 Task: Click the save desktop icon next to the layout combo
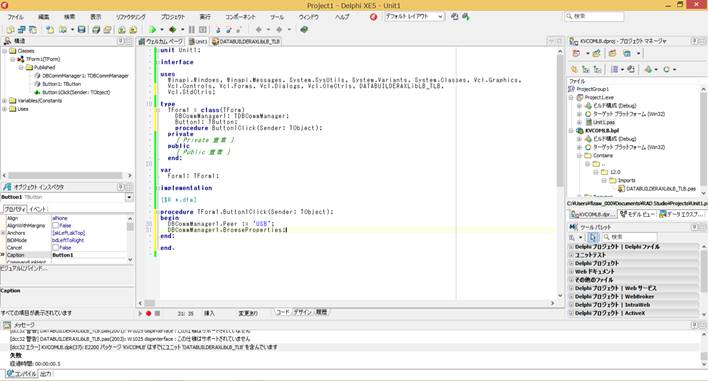(455, 17)
